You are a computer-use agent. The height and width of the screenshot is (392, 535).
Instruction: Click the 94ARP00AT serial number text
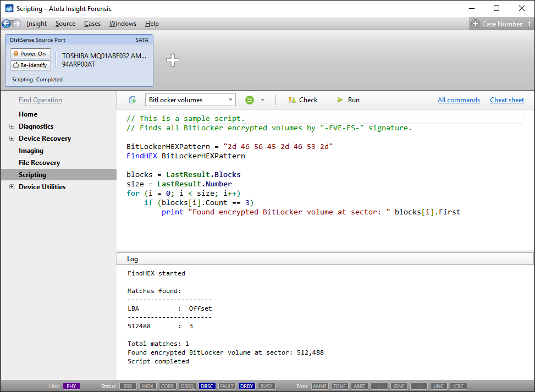(x=79, y=64)
